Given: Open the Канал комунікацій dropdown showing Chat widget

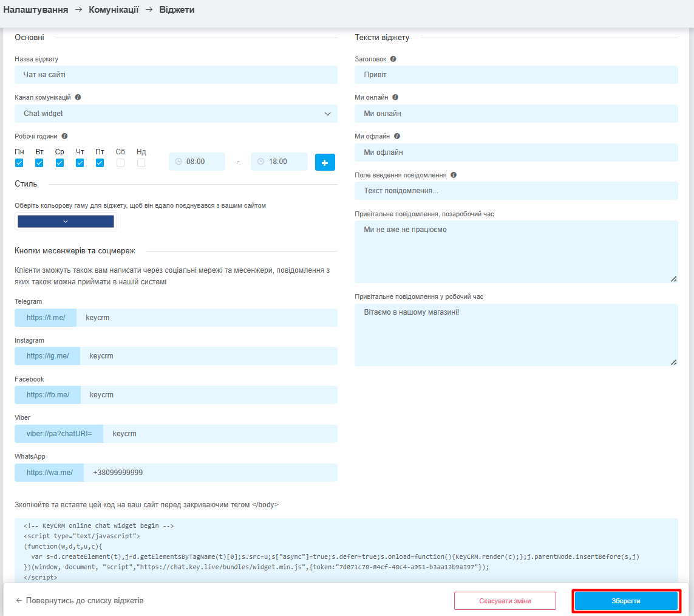Looking at the screenshot, I should (176, 114).
